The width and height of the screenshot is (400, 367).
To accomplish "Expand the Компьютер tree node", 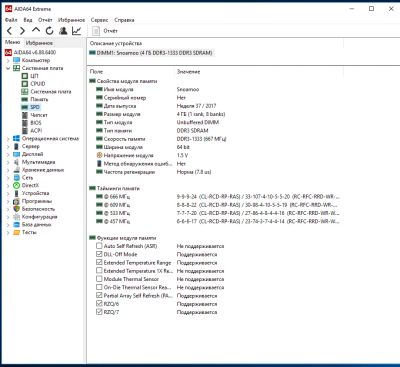I will coord(8,60).
